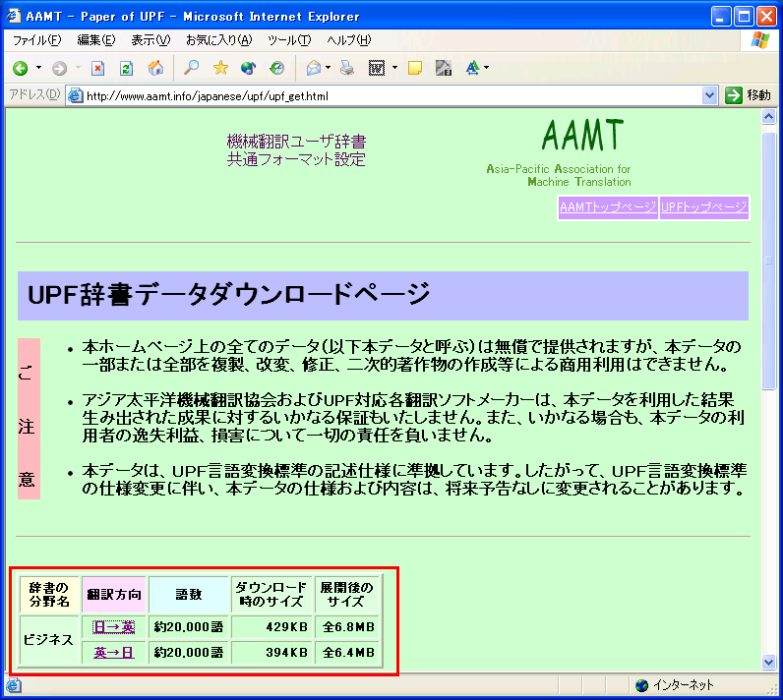Screen dimensions: 783x700
Task: Download the 英→日 dictionary link
Action: (114, 653)
